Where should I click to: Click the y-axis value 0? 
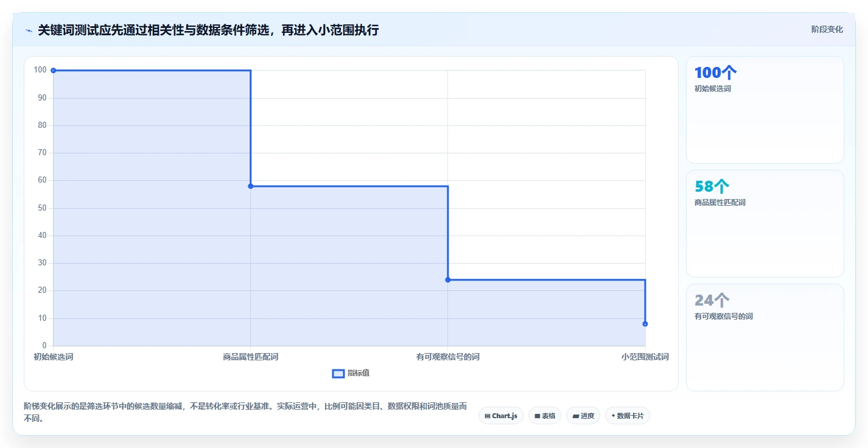tap(44, 346)
